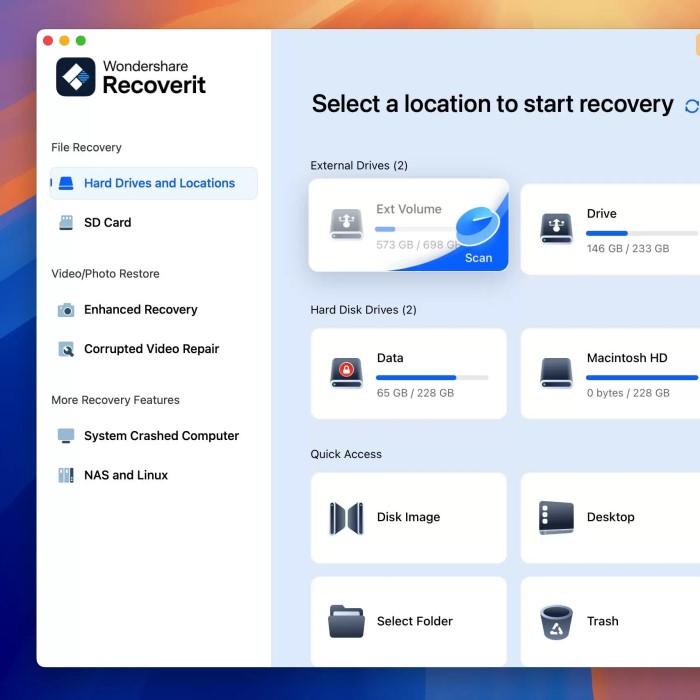Select the Data hard disk card
Image resolution: width=700 pixels, height=700 pixels.
[409, 374]
